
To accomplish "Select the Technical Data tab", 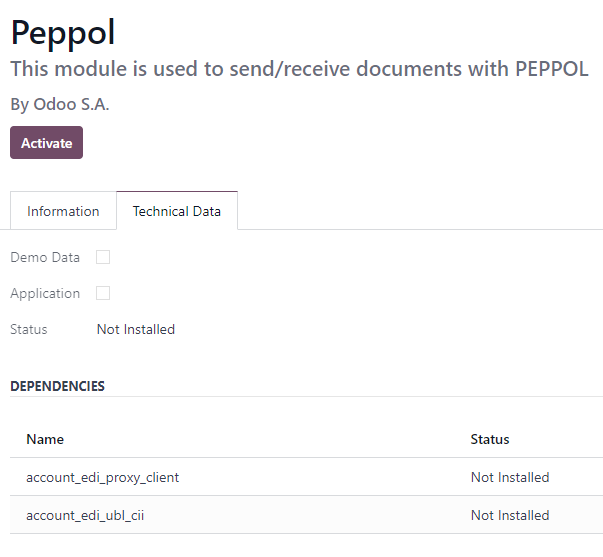I will 177,211.
